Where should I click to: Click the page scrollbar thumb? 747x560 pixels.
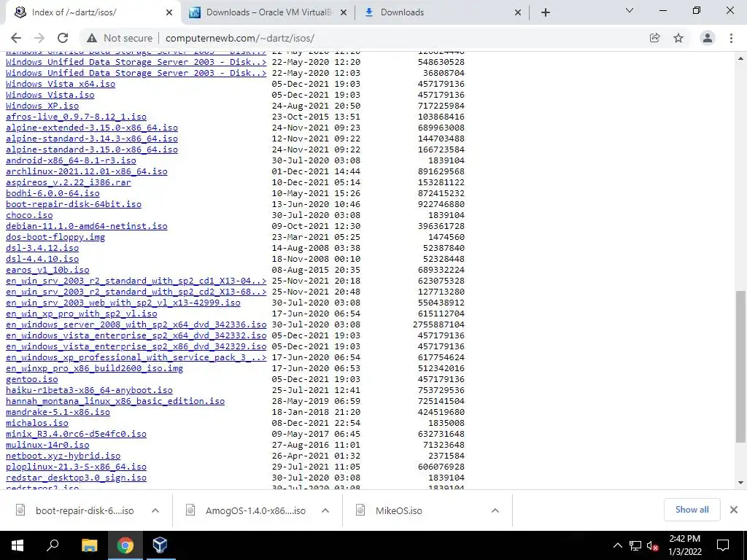click(740, 367)
